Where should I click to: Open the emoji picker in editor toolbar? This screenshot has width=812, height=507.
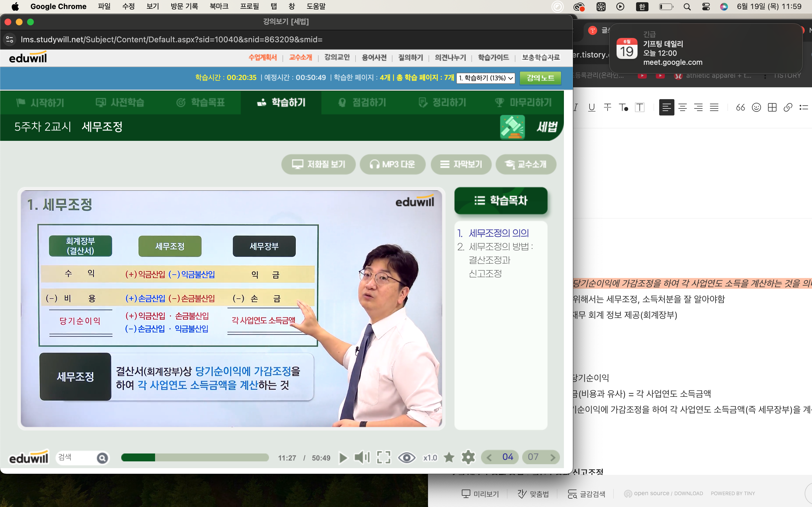[x=756, y=107]
